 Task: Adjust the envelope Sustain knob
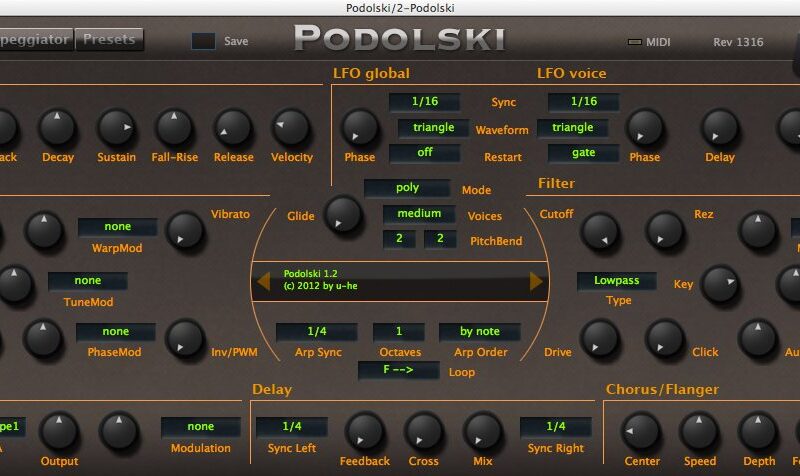click(116, 128)
